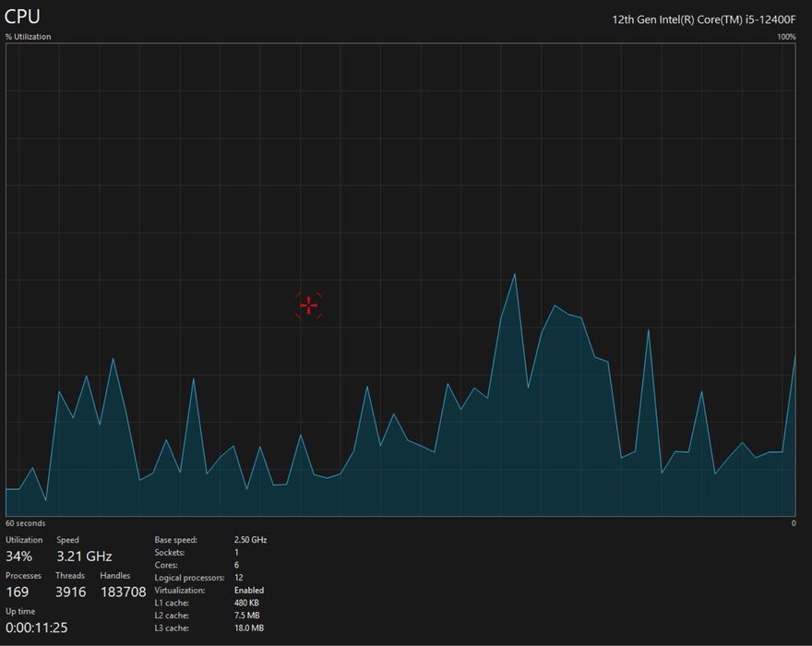Click the Utilization label above 34%

coord(24,540)
